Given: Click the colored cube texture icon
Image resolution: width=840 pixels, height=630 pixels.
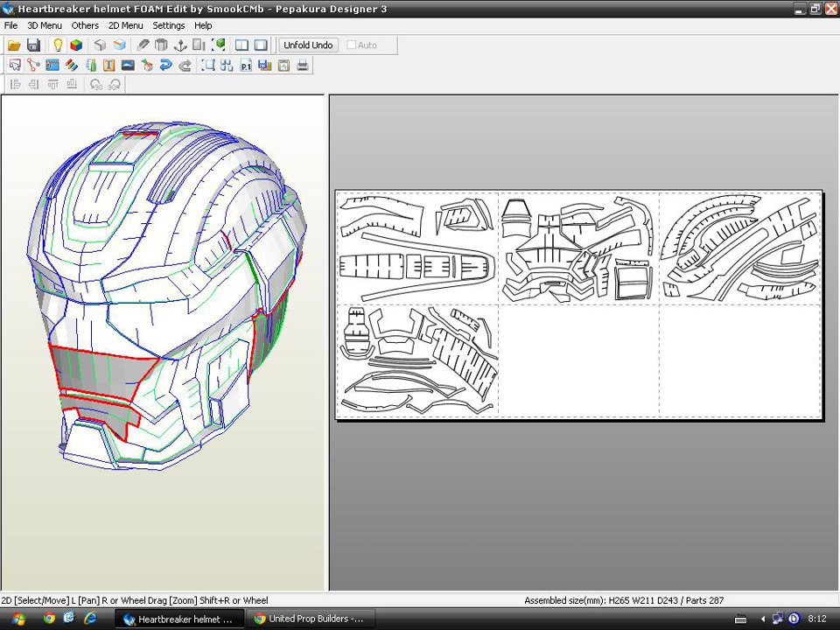Looking at the screenshot, I should (76, 45).
